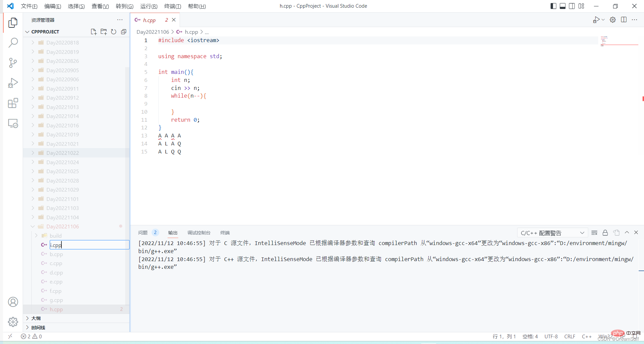Open the b.cpp file
Image resolution: width=644 pixels, height=344 pixels.
click(56, 254)
